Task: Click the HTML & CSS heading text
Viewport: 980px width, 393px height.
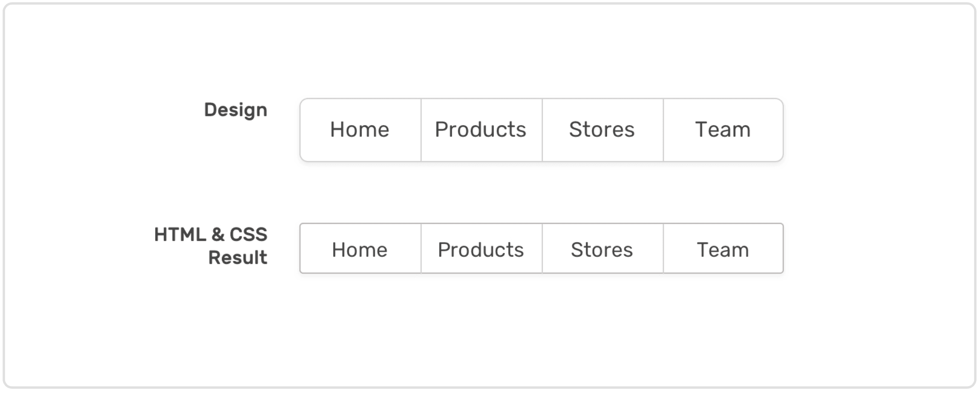Action: pyautogui.click(x=211, y=234)
